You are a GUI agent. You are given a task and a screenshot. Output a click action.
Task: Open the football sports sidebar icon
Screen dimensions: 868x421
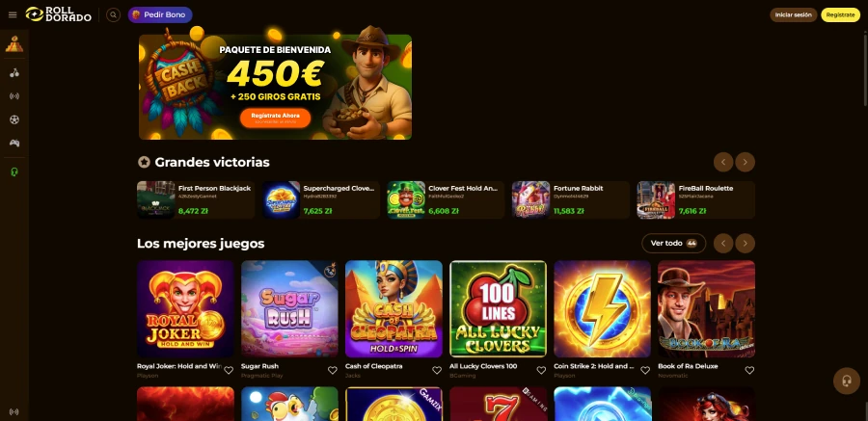(14, 119)
